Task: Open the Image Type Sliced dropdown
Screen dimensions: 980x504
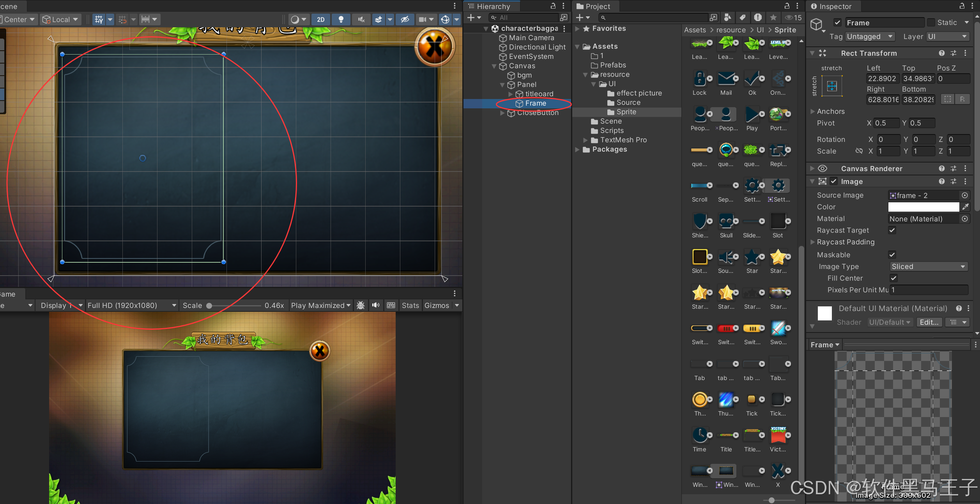Action: [x=928, y=267]
